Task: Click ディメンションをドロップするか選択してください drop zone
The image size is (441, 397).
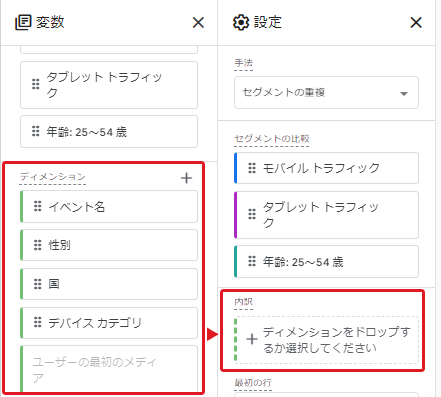Action: [326, 340]
